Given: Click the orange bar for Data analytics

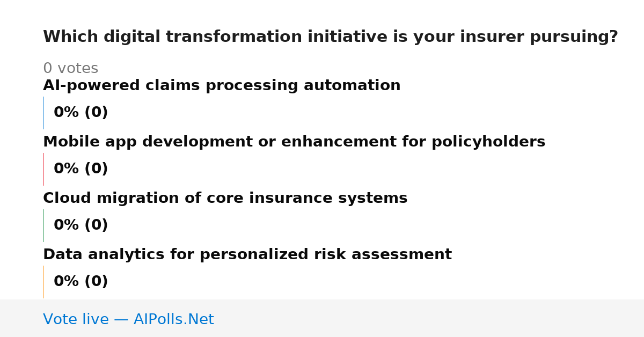Looking at the screenshot, I should [43, 282].
